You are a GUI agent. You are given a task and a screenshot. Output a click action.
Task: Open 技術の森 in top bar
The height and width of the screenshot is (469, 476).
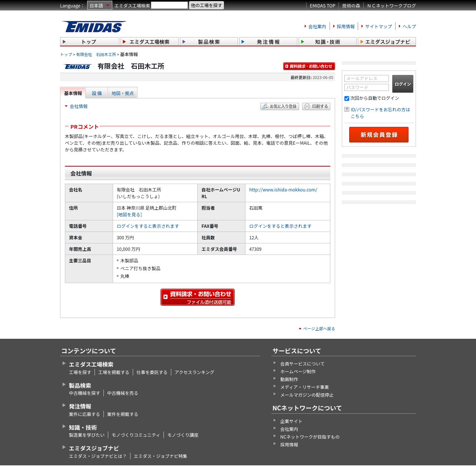click(x=351, y=6)
